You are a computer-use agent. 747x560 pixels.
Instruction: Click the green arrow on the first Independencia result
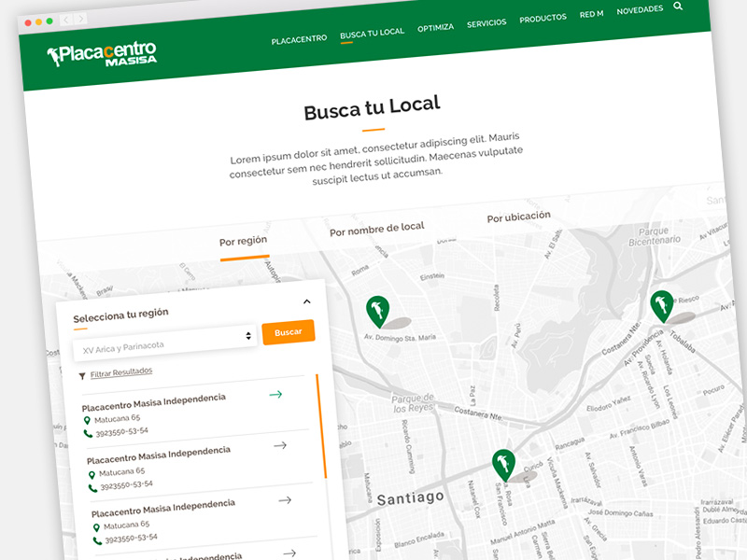275,394
